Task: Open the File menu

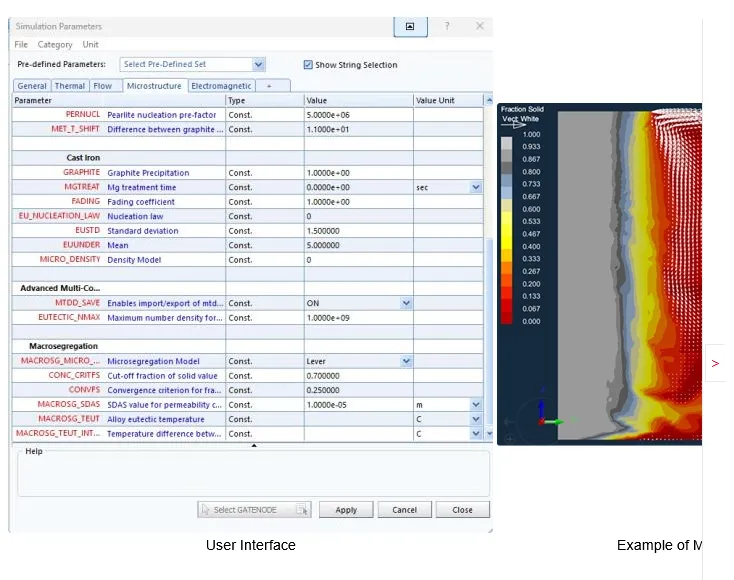Action: point(21,45)
